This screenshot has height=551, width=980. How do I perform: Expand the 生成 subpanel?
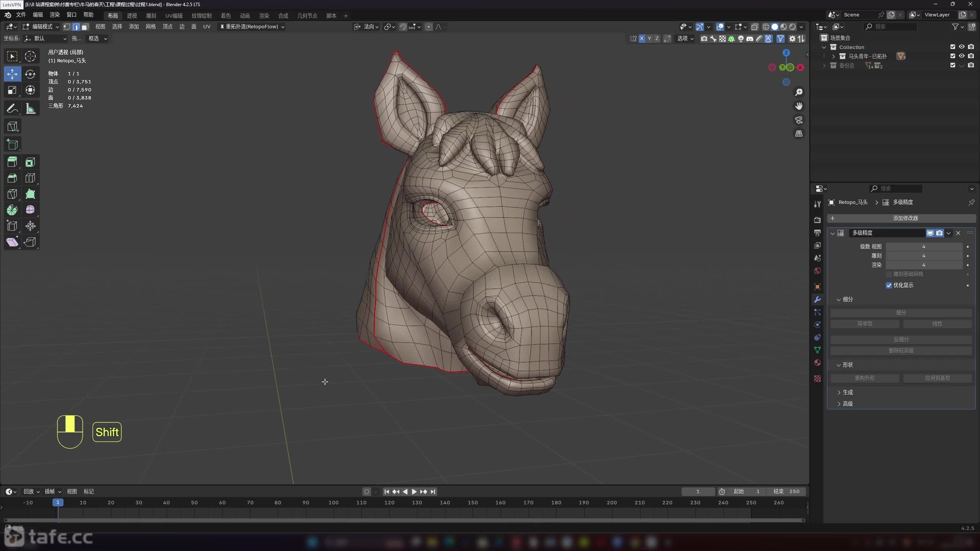848,393
